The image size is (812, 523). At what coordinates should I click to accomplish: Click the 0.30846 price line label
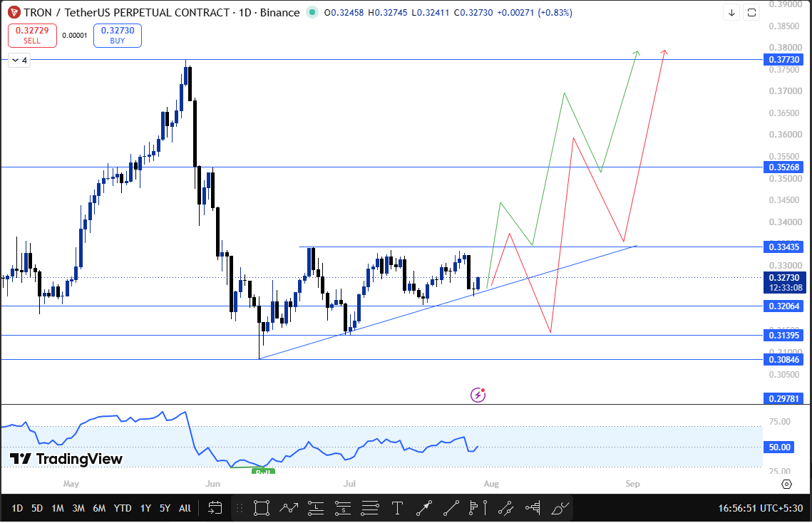[784, 359]
